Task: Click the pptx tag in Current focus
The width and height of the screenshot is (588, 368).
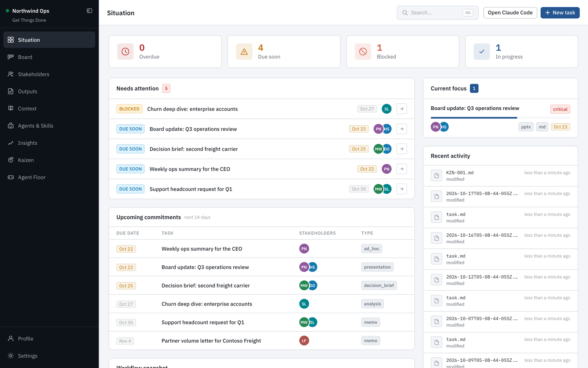Action: coord(526,127)
